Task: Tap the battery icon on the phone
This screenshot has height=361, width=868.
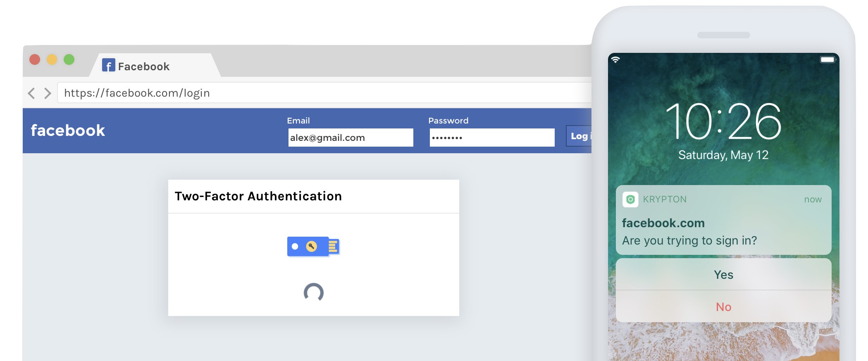Action: [828, 59]
